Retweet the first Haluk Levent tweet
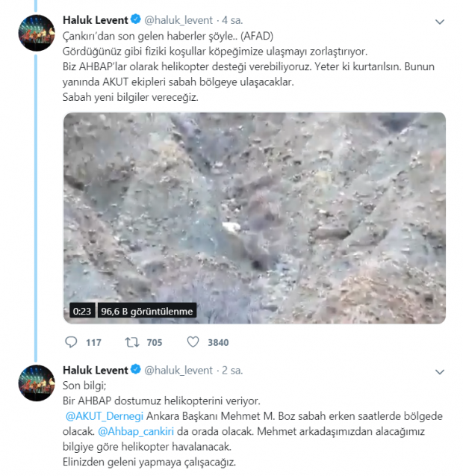The height and width of the screenshot is (476, 463). pos(131,342)
